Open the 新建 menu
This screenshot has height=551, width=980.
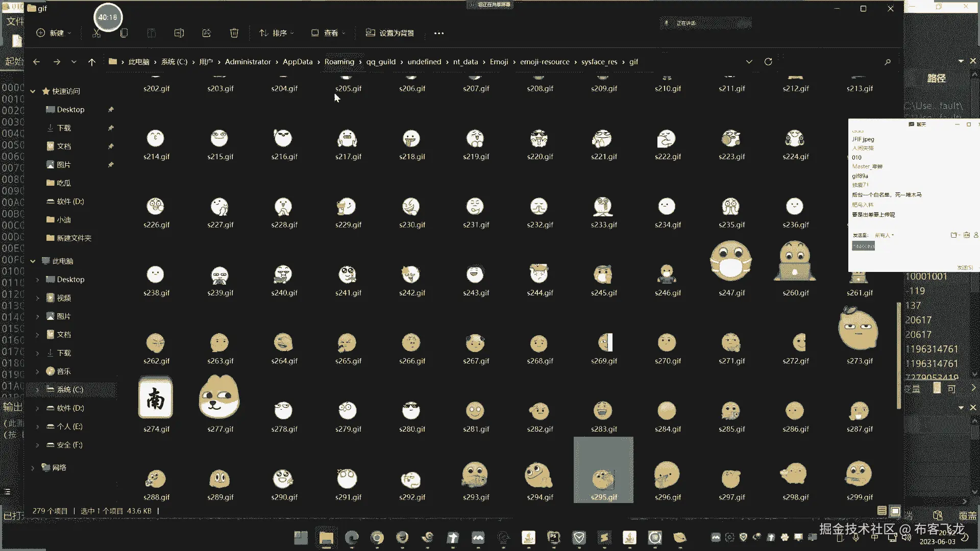pyautogui.click(x=54, y=33)
